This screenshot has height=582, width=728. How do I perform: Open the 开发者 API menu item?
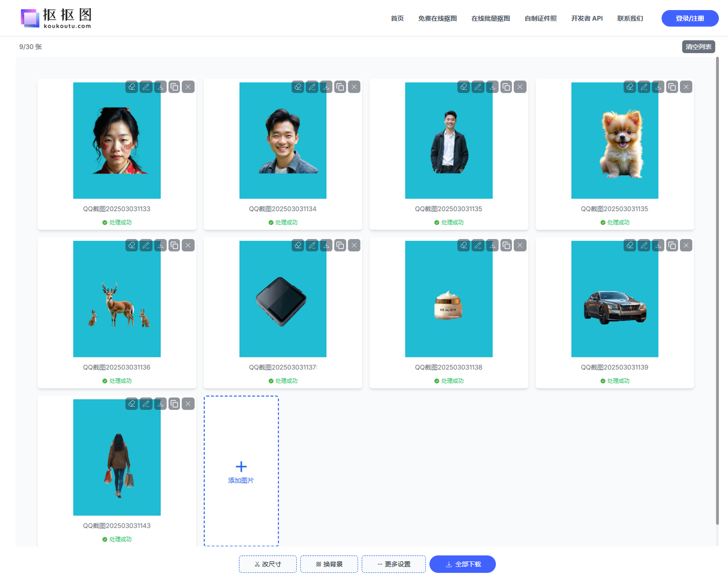[x=586, y=18]
